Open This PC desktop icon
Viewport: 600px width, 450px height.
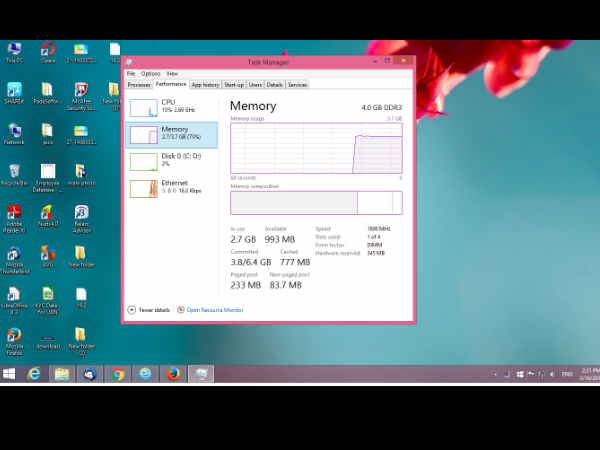pyautogui.click(x=14, y=52)
